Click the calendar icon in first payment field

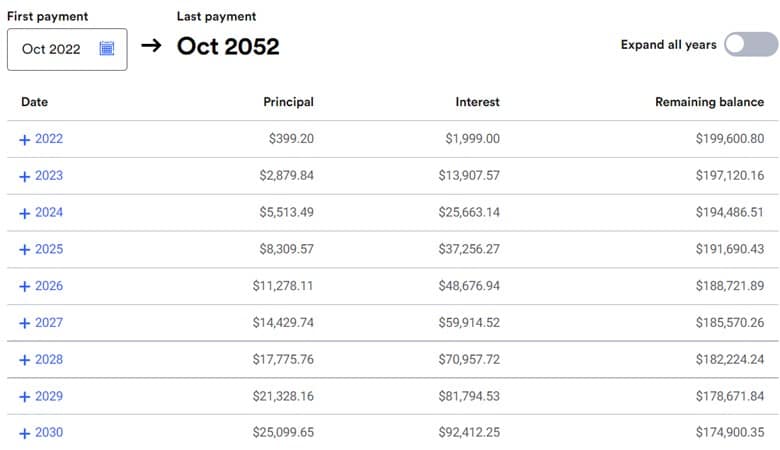(x=107, y=49)
